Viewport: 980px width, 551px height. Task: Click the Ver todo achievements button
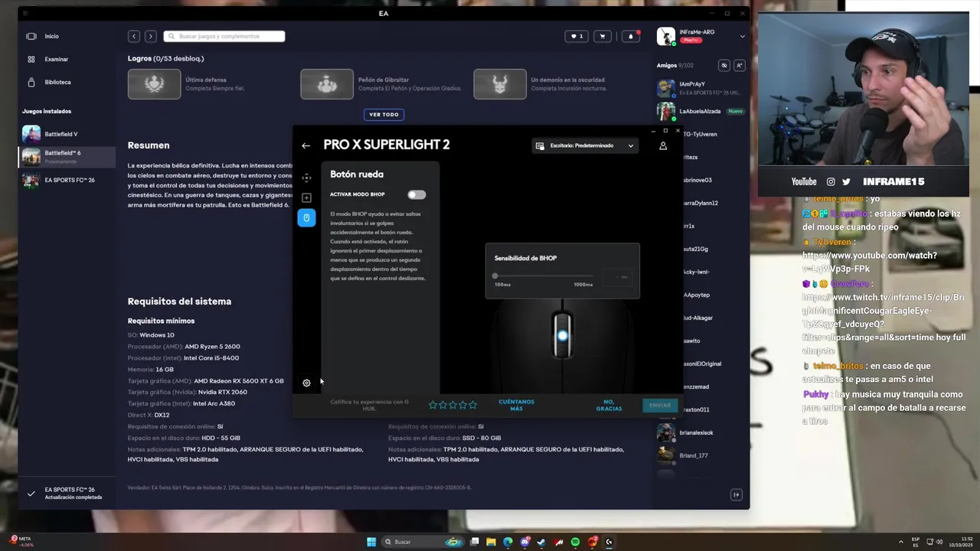tap(384, 115)
